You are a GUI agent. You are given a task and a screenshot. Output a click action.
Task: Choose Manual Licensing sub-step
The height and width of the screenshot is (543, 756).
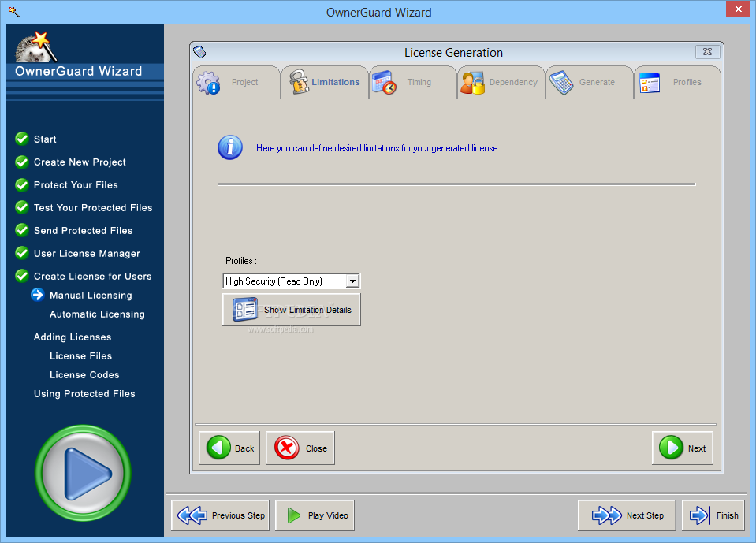[91, 296]
